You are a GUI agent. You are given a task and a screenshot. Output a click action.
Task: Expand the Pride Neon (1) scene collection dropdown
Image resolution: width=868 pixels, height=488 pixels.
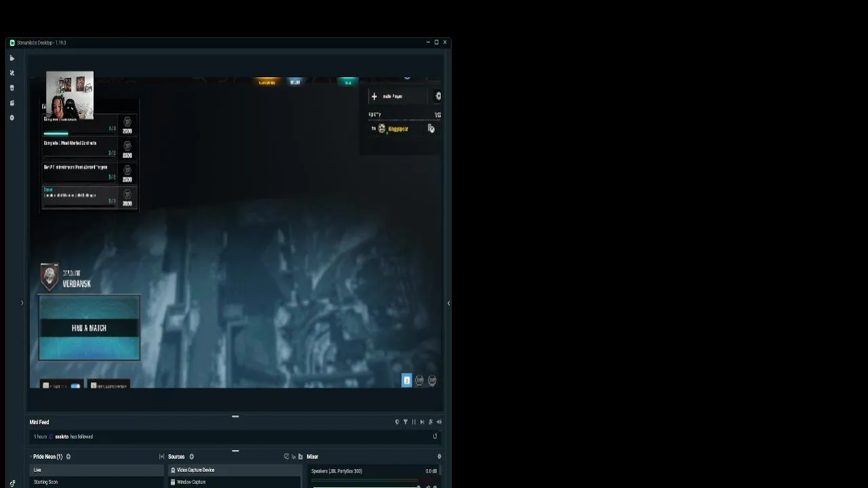tap(31, 457)
